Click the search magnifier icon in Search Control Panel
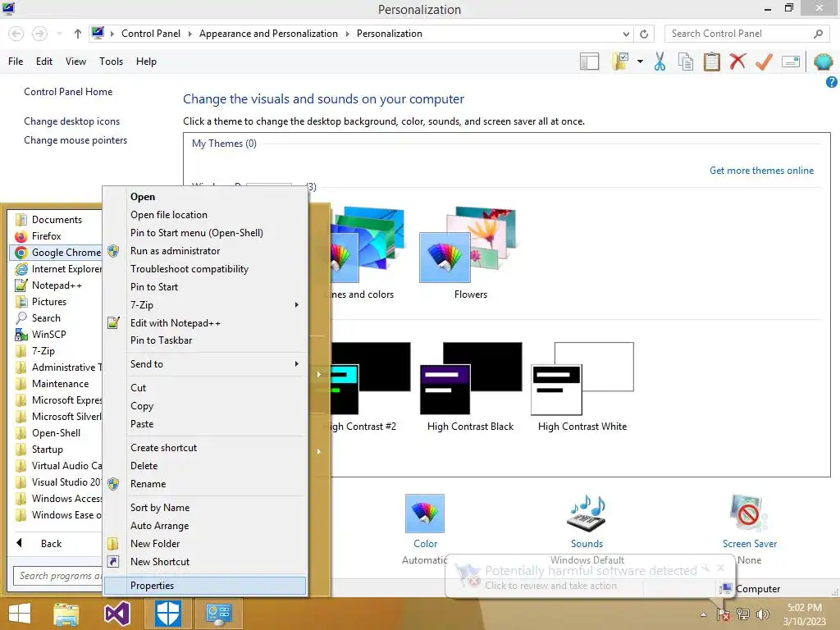The width and height of the screenshot is (840, 630). 818,34
